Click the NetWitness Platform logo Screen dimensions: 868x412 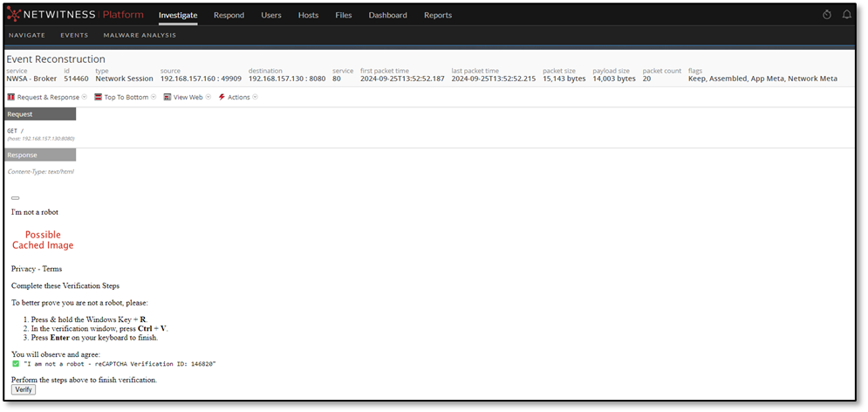tap(75, 15)
